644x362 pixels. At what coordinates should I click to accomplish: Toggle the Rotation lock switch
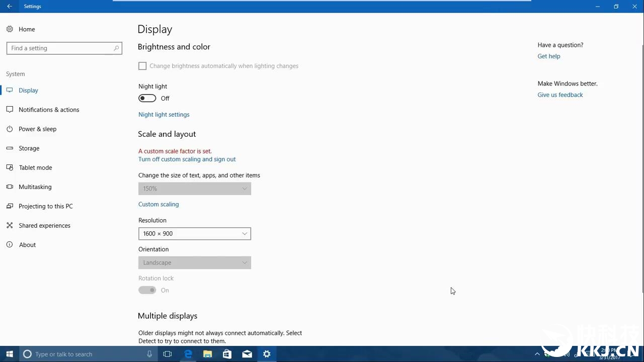(x=147, y=290)
